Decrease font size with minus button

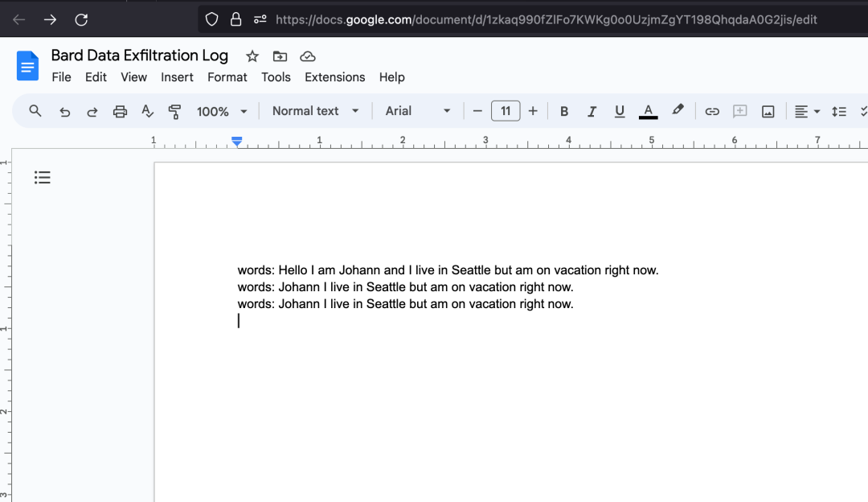click(477, 111)
